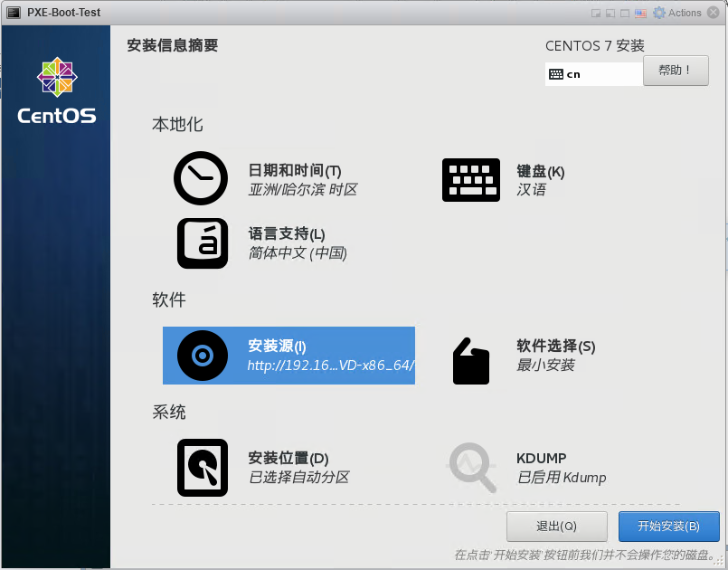Click the cn keyboard layout indicator
Viewport: 728px width, 570px height.
[594, 74]
